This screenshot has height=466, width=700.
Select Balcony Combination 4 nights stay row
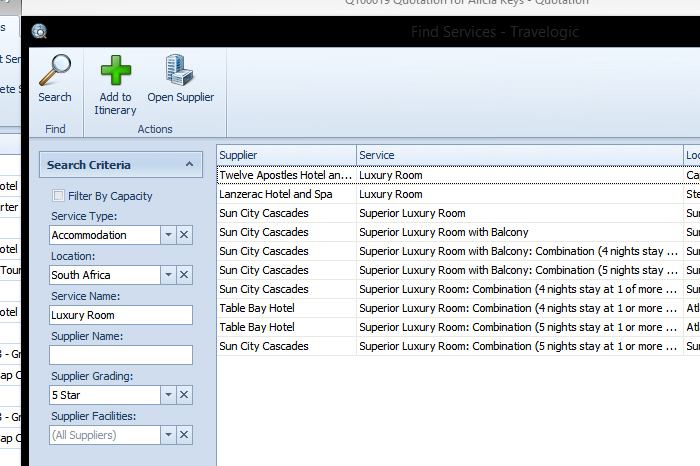click(458, 251)
